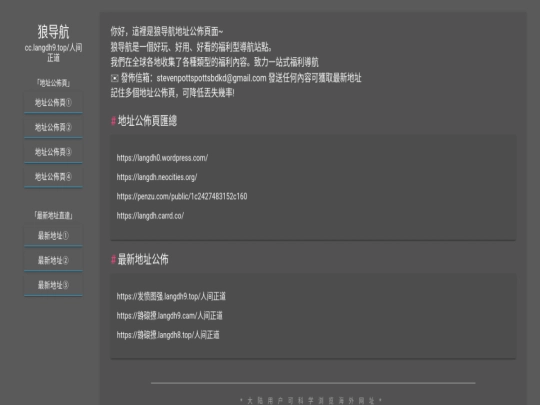
Task: Open penzu.com public link
Action: coord(182,197)
